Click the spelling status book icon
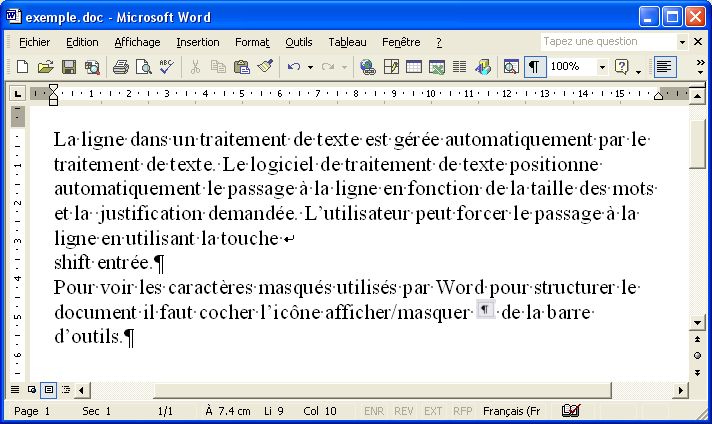The width and height of the screenshot is (712, 424). click(570, 410)
